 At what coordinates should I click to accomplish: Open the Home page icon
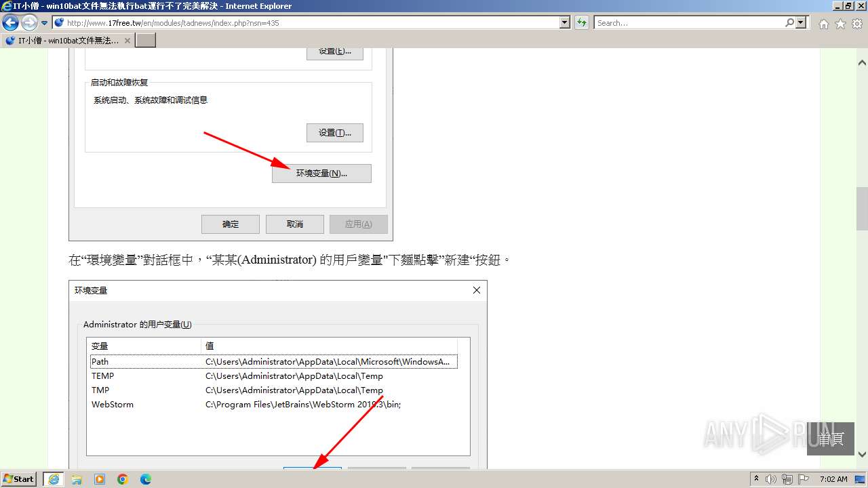823,24
